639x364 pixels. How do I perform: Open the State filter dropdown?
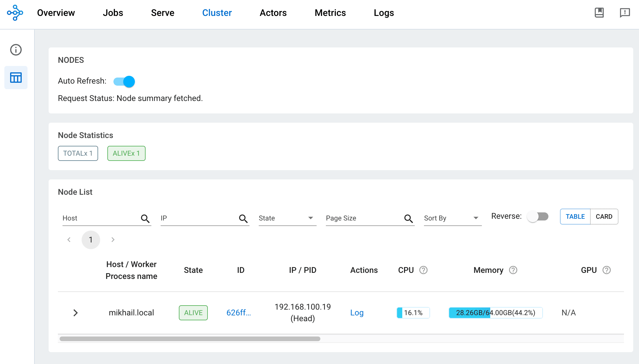click(287, 218)
